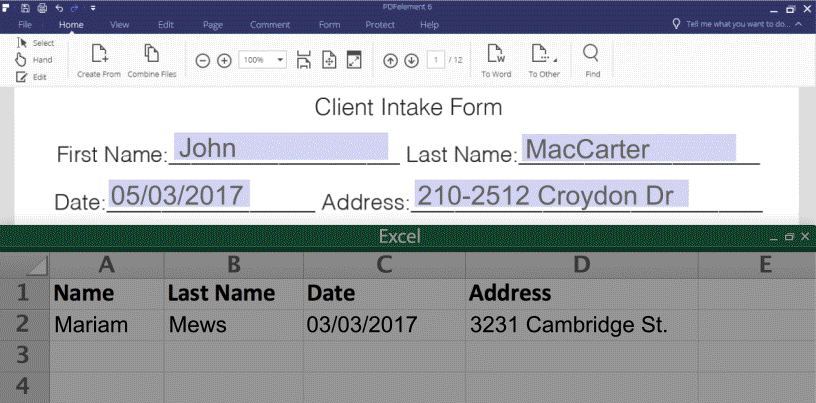Select column B header in Excel
Screen dimensions: 816x403
pyautogui.click(x=234, y=265)
